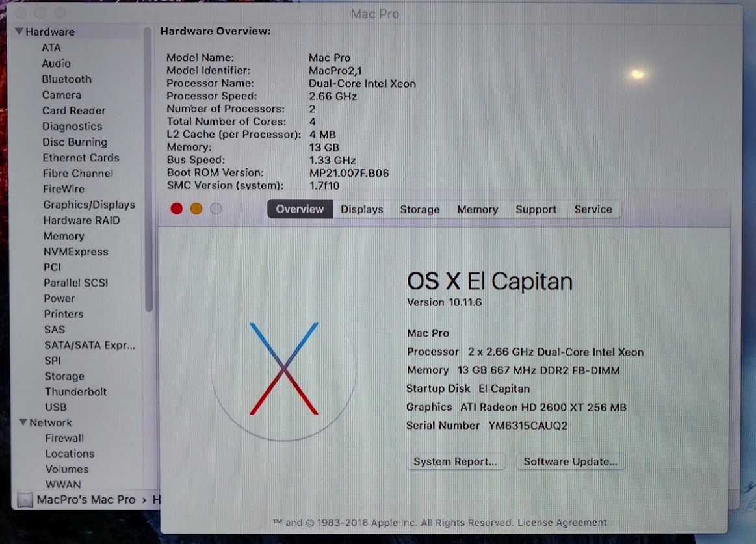Click the Version 10.11.6 text

[444, 302]
